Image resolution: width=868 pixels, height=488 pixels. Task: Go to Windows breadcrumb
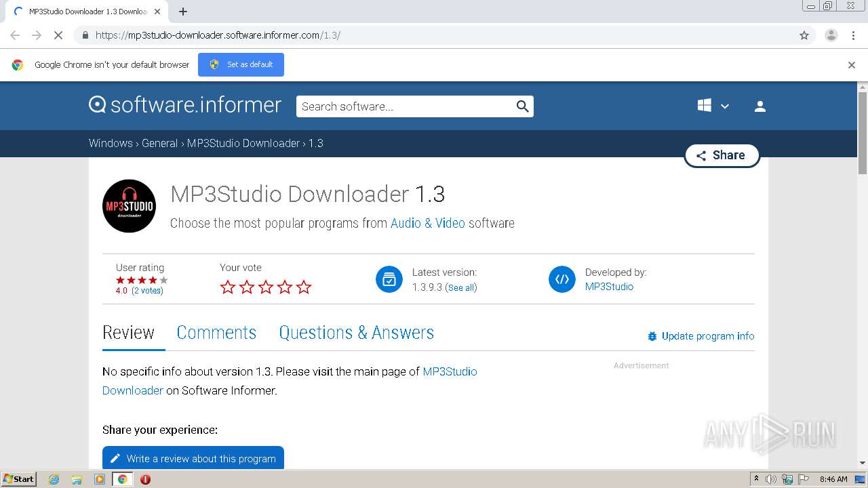[x=111, y=144]
